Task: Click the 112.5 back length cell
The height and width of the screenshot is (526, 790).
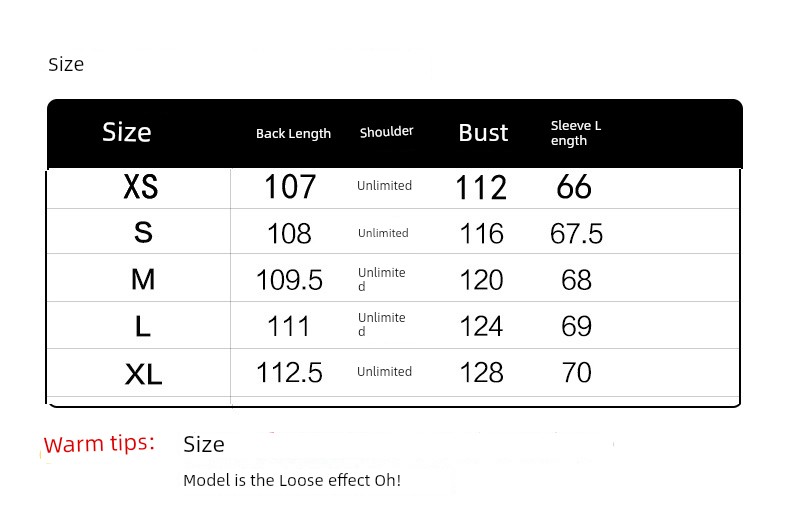Action: click(290, 373)
